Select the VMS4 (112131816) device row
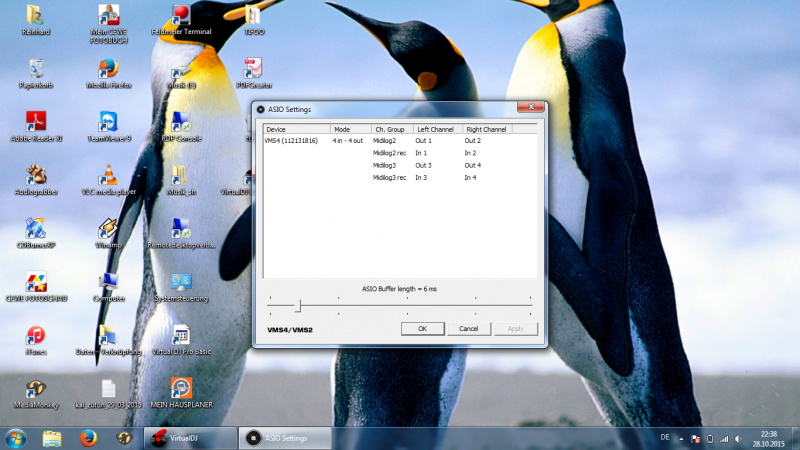The height and width of the screenshot is (450, 800). click(x=291, y=141)
